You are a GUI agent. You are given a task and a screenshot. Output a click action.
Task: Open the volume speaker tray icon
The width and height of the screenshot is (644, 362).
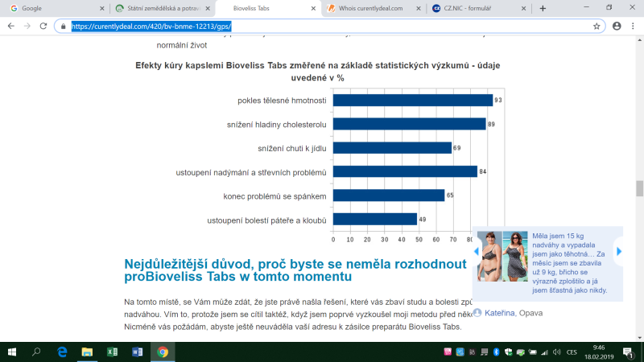click(x=557, y=352)
